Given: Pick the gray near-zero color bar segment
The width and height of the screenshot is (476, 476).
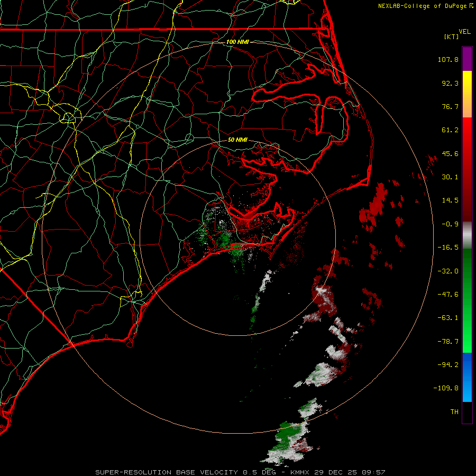Looking at the screenshot, I should pyautogui.click(x=467, y=235).
